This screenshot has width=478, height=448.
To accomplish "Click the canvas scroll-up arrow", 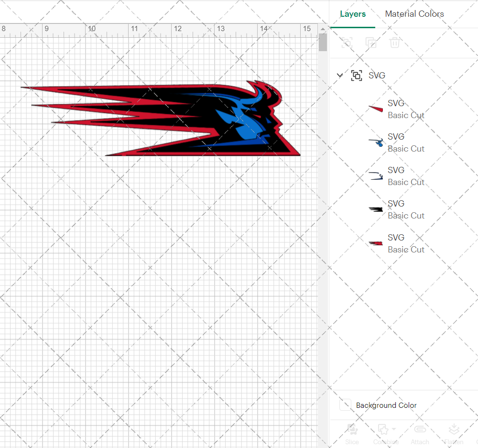I will pyautogui.click(x=323, y=29).
